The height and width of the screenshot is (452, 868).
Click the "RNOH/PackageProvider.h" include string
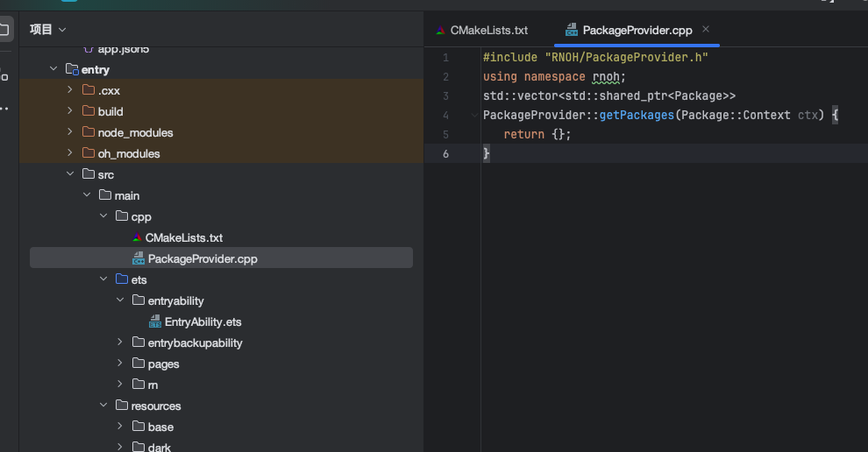(627, 58)
